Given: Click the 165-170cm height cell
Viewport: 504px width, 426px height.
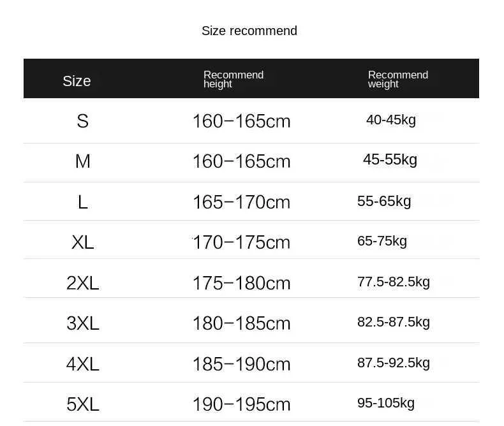Looking at the screenshot, I should click(x=241, y=202).
